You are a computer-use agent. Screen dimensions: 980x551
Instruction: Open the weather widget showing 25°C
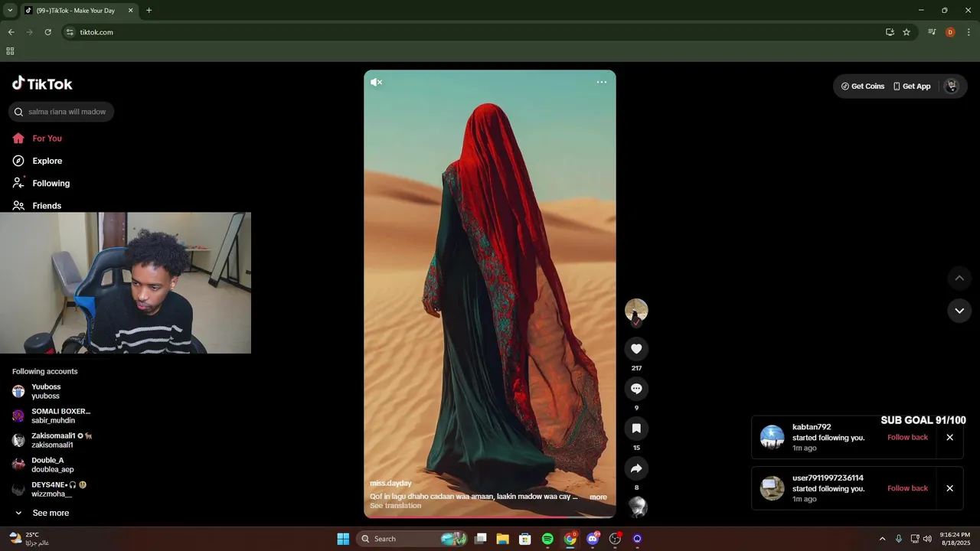(29, 539)
